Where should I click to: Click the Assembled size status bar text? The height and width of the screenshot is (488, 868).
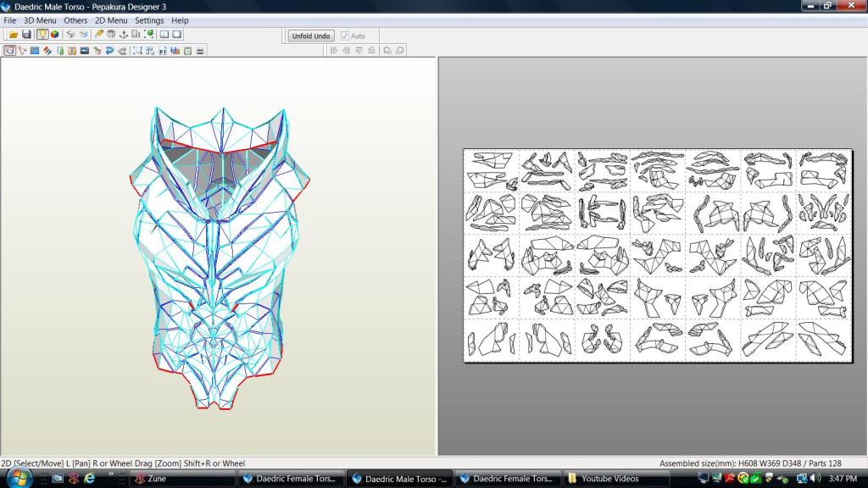pos(750,463)
